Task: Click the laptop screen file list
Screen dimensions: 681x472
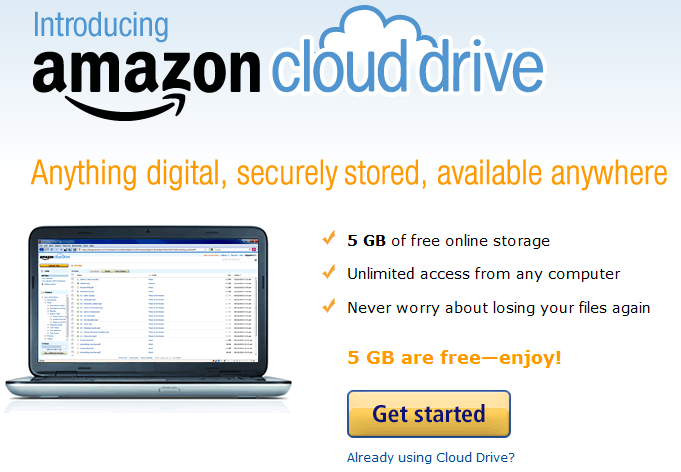Action: tap(163, 314)
